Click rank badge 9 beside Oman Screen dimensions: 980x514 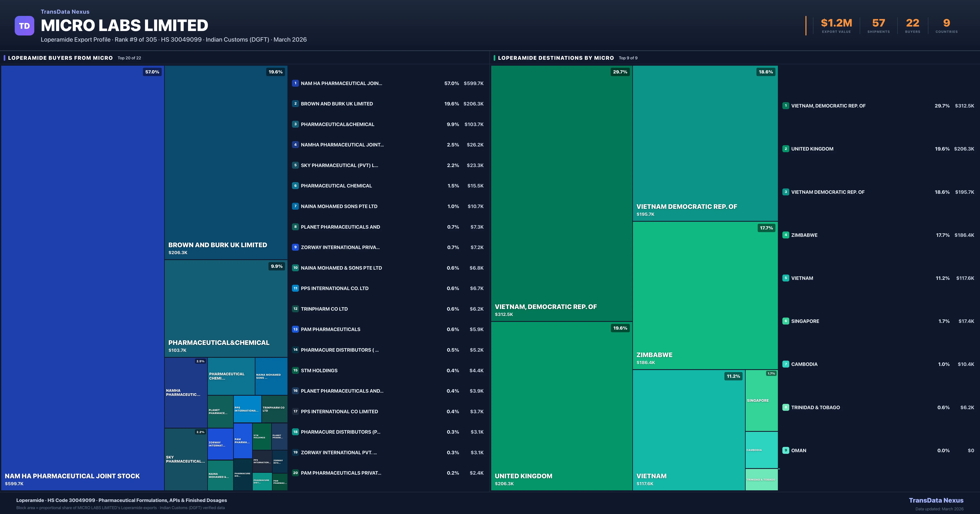pyautogui.click(x=786, y=450)
